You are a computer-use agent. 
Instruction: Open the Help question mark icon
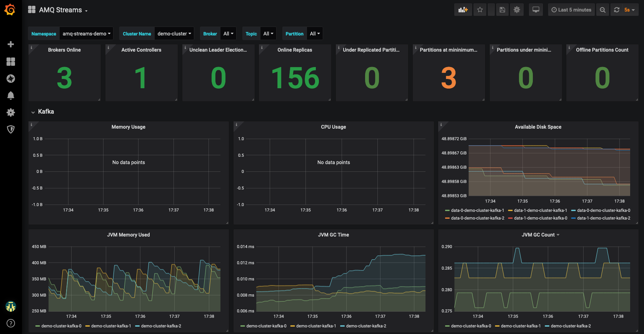click(11, 323)
